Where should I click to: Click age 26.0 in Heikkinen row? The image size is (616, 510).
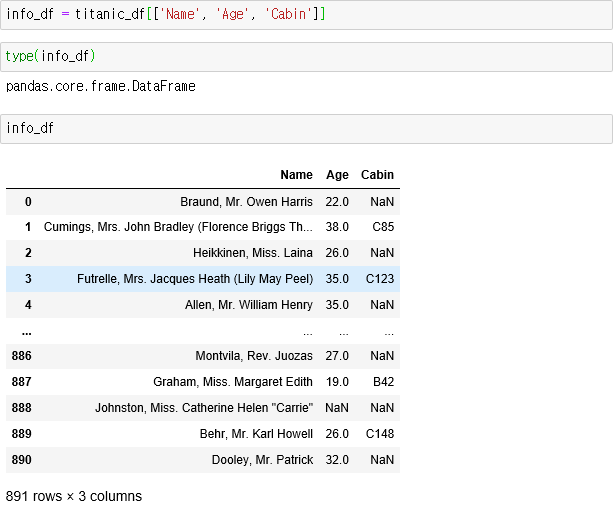click(x=337, y=253)
